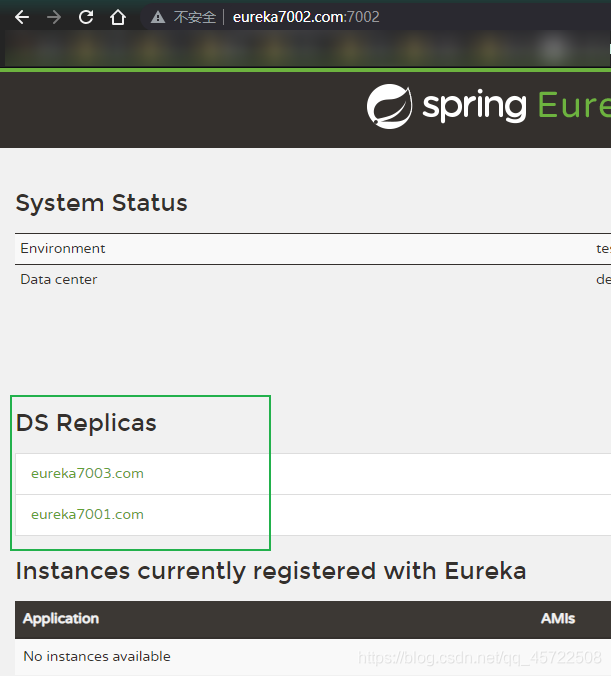Screen dimensions: 611x676
Task: Go to the browser home page icon
Action: click(118, 17)
